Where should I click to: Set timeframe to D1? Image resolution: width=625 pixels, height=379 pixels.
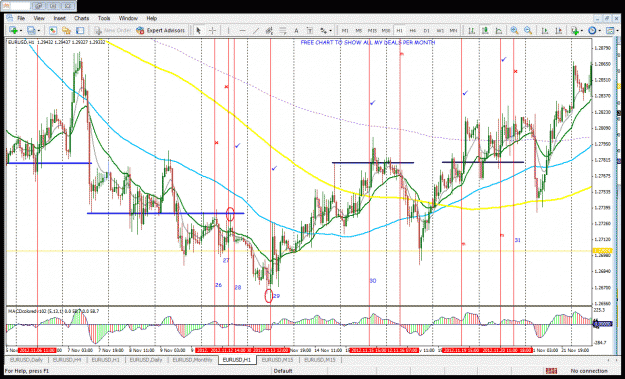pos(426,30)
